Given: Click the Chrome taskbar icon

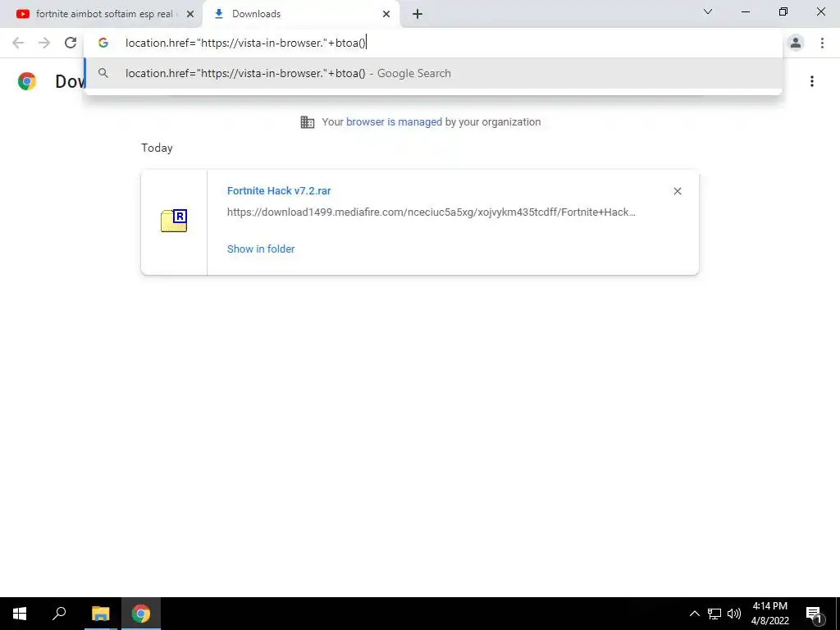Looking at the screenshot, I should 141,614.
